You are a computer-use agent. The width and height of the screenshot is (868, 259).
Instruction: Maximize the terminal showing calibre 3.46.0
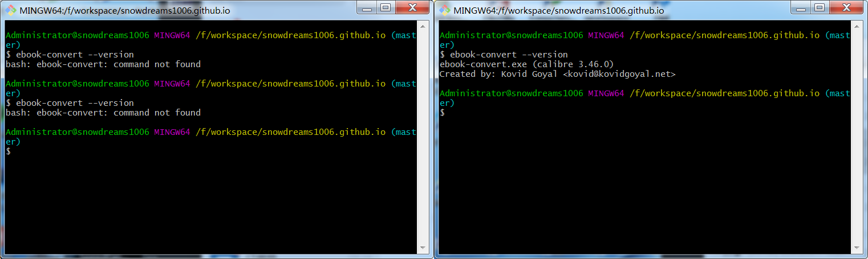coord(820,8)
